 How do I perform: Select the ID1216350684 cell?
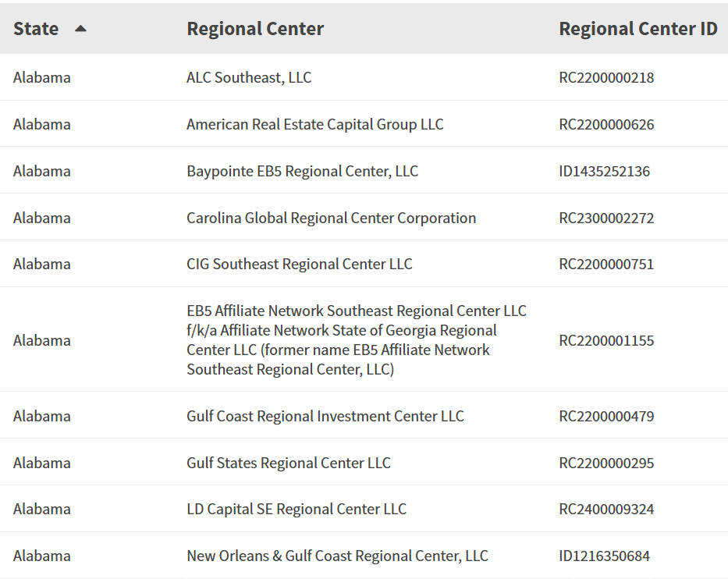(x=604, y=556)
